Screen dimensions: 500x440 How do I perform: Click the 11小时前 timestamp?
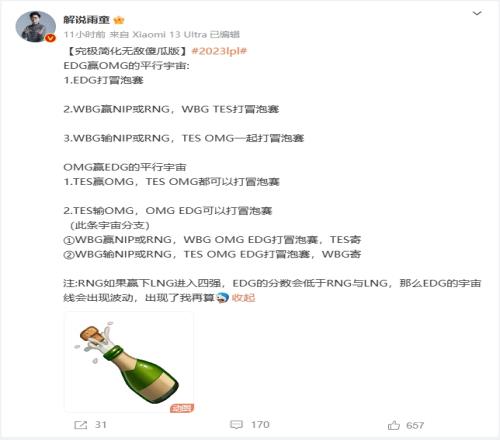tap(84, 35)
